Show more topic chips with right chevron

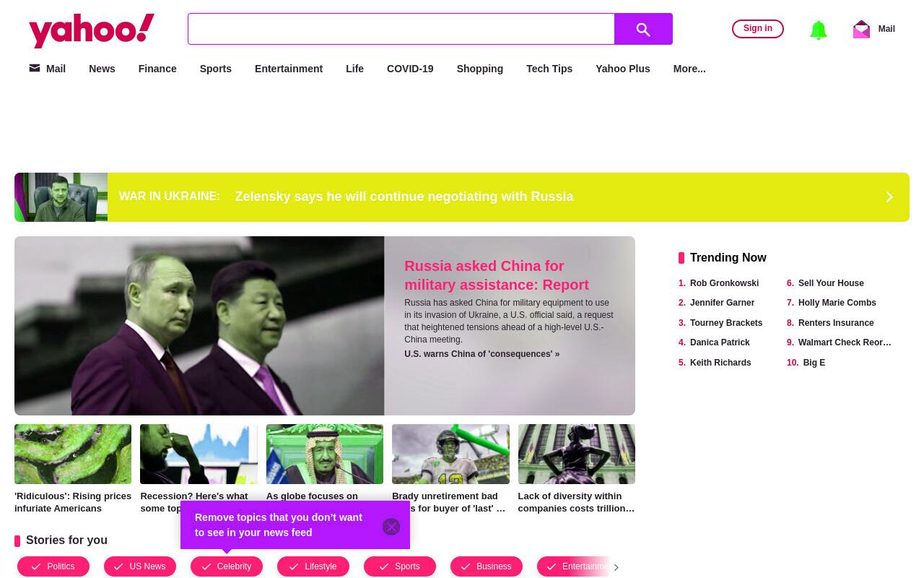616,567
